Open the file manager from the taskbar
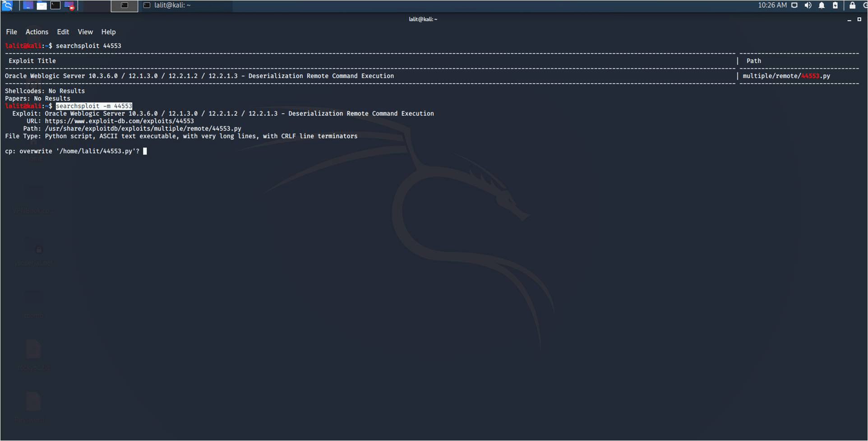 [42, 5]
